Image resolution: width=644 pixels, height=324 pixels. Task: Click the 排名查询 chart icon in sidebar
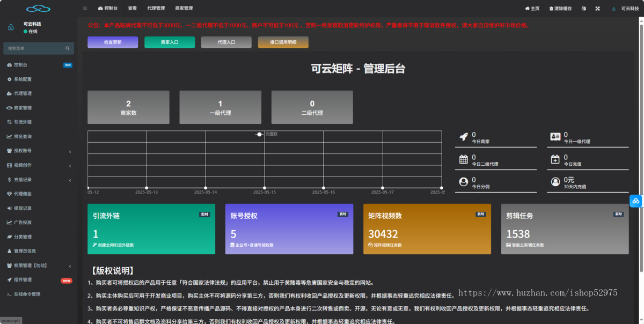9,136
